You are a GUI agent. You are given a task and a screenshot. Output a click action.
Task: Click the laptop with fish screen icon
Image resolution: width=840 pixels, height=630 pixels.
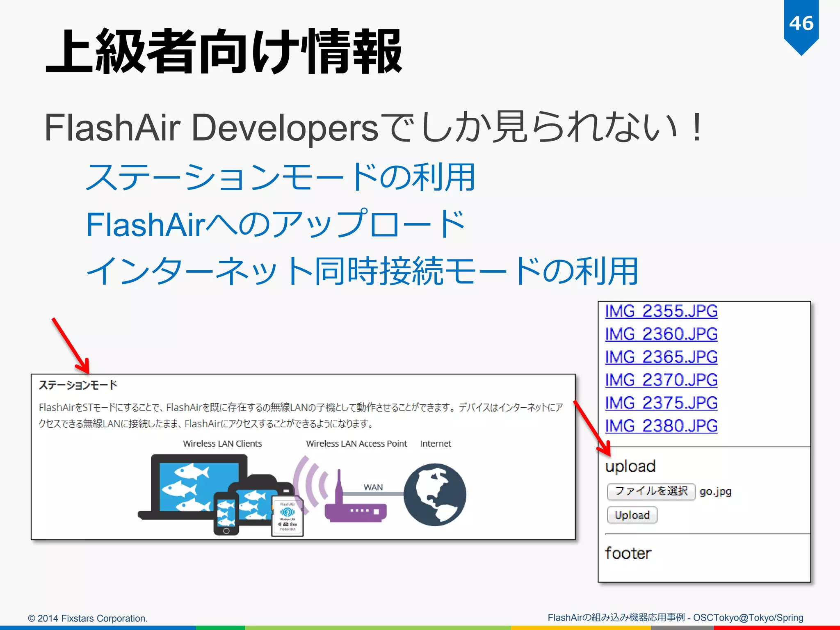194,487
